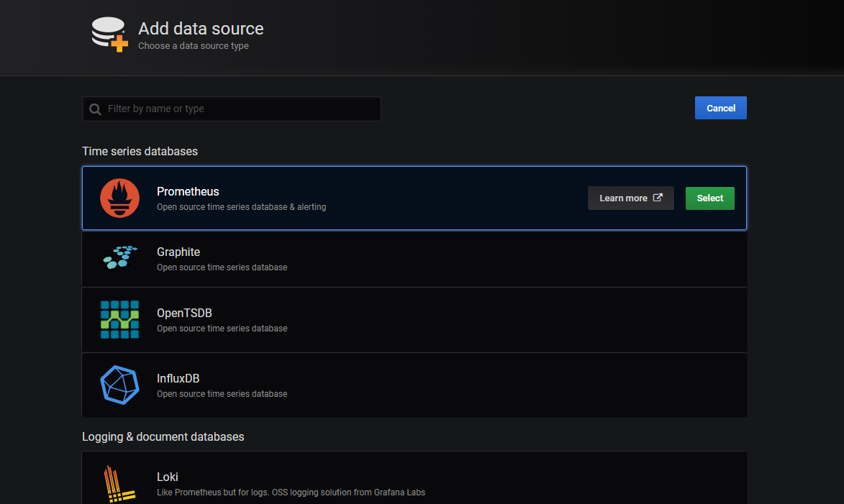Click the search magnifier icon
The width and height of the screenshot is (844, 504).
click(x=95, y=109)
